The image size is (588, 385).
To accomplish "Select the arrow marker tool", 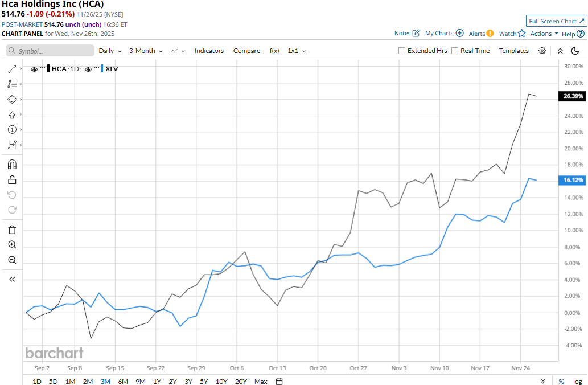I will 12,115.
